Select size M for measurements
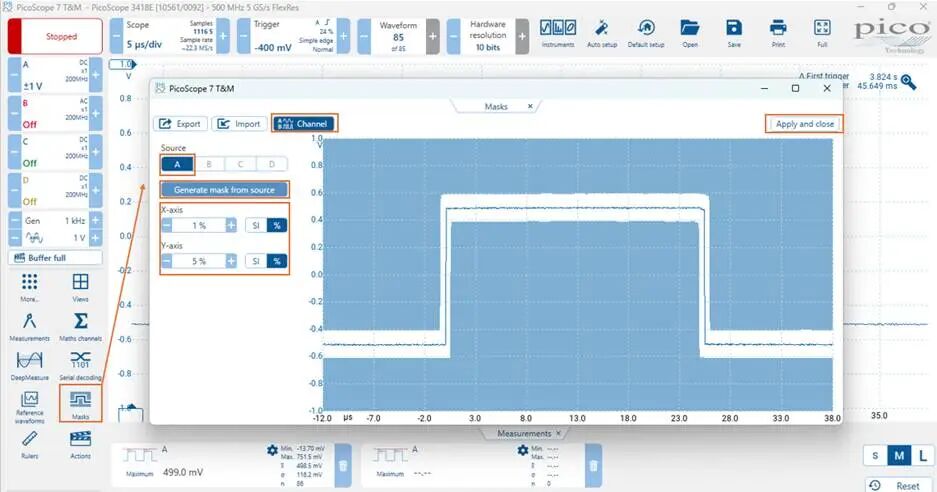The height and width of the screenshot is (492, 937). tap(899, 456)
